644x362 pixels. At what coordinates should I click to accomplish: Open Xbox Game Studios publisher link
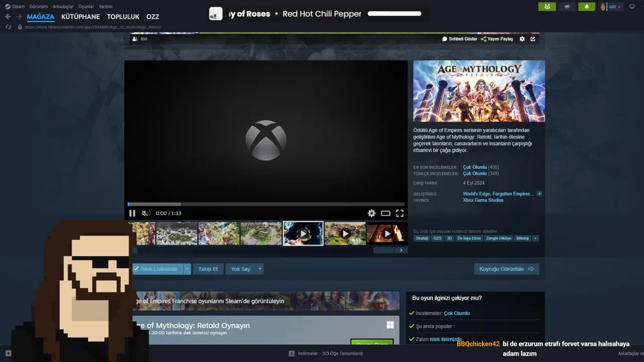point(483,200)
